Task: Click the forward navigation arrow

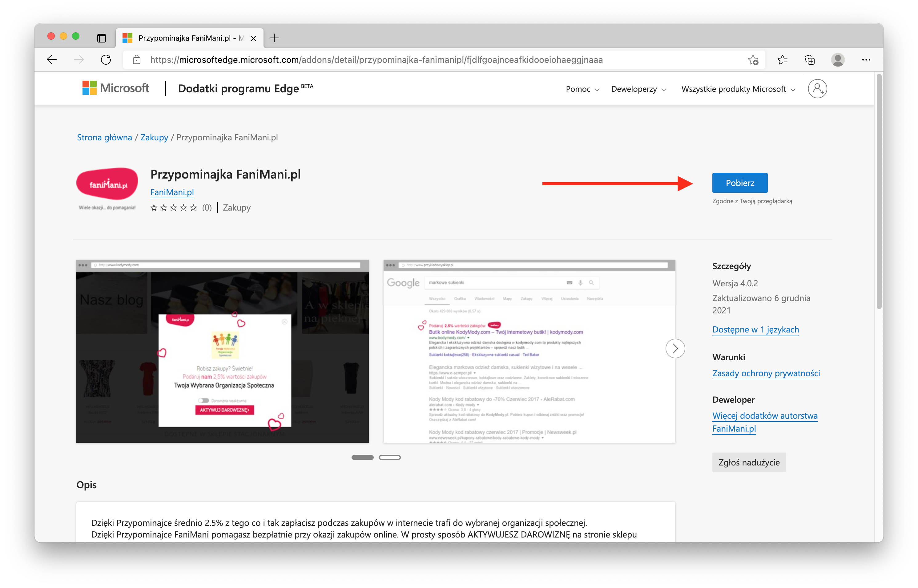Action: [x=79, y=59]
